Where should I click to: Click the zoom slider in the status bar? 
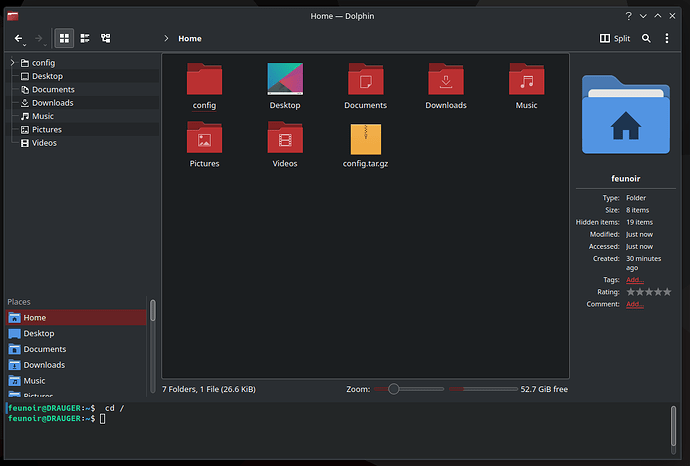(x=394, y=389)
